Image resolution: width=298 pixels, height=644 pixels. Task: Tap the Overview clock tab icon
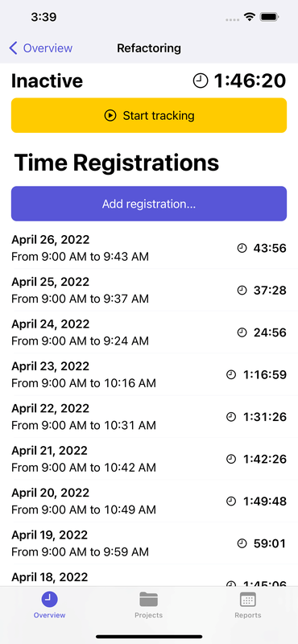click(49, 600)
